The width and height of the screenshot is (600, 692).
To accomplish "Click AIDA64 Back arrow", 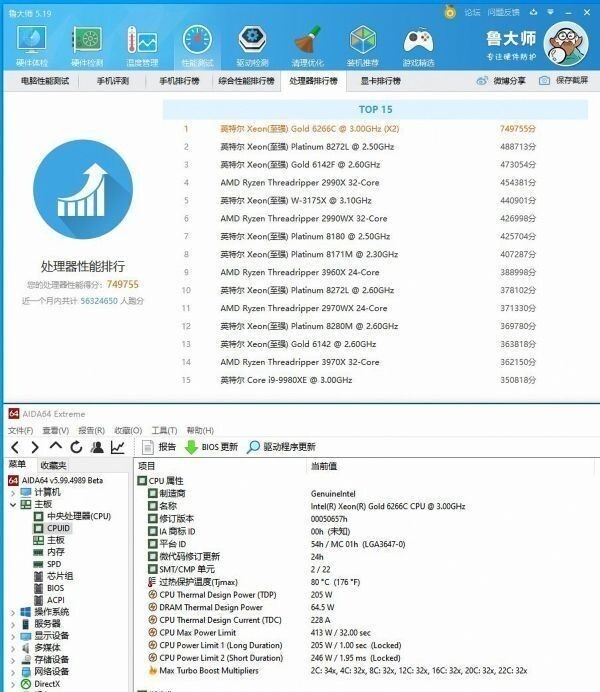I will [15, 447].
